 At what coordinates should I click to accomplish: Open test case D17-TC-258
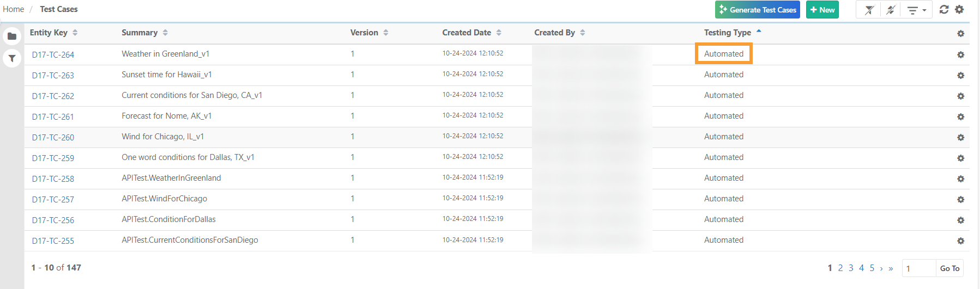point(53,179)
